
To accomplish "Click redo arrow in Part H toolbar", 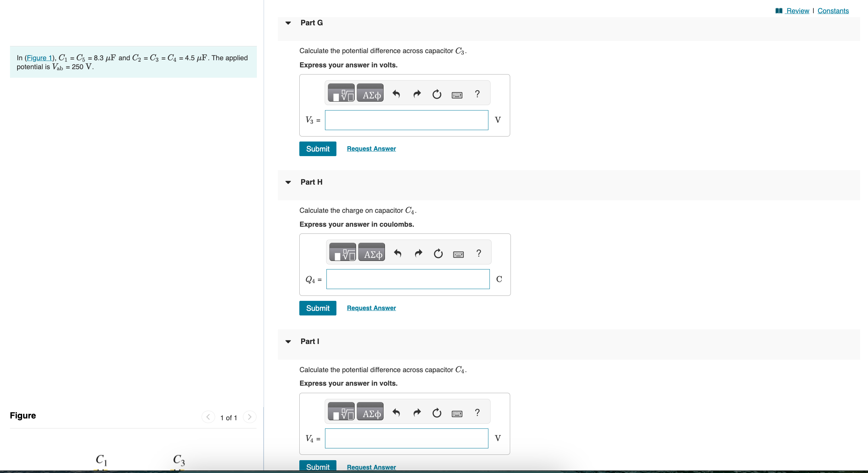I will [418, 253].
